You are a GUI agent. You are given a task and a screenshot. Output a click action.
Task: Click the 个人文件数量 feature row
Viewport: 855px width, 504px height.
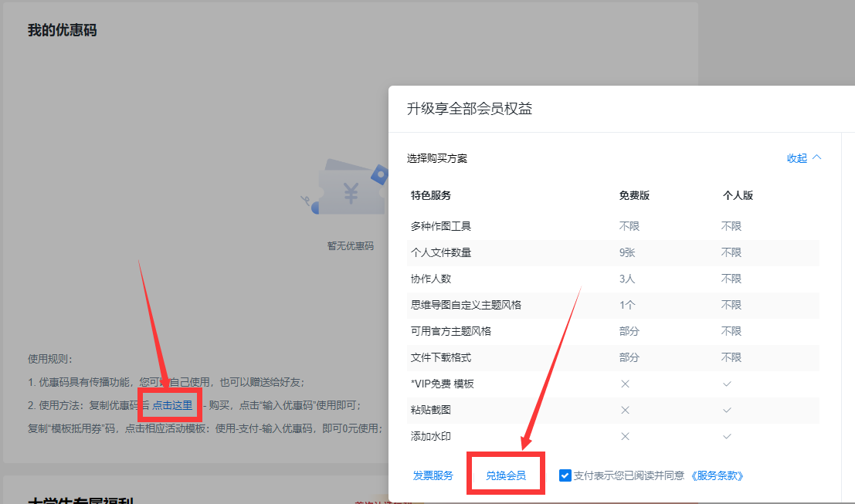point(441,252)
